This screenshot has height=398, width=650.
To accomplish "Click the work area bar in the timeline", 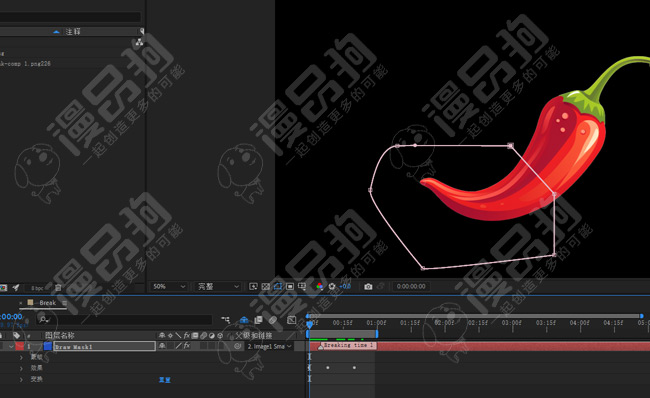I will (342, 334).
